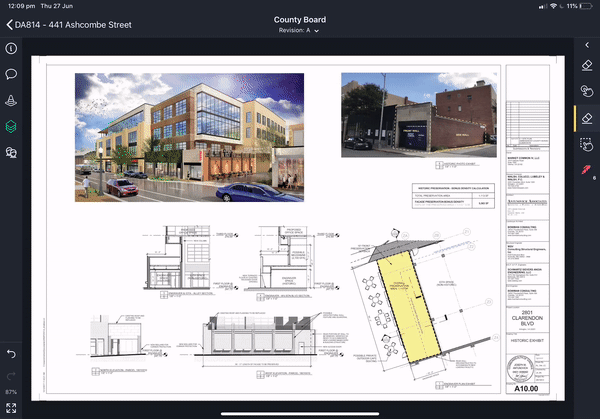Screen dimensions: 600x419
Task: Tap the architect's circular seal stamp
Action: pyautogui.click(x=520, y=368)
